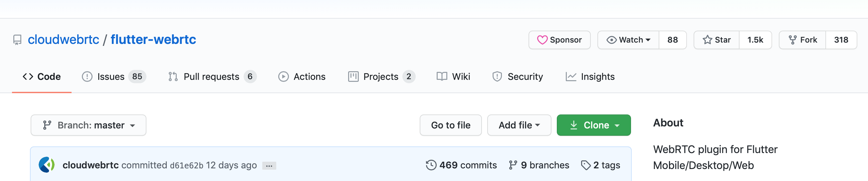Click the cloudwebrtc avatar in commit bar
Viewport: 868px width, 181px height.
(x=47, y=165)
